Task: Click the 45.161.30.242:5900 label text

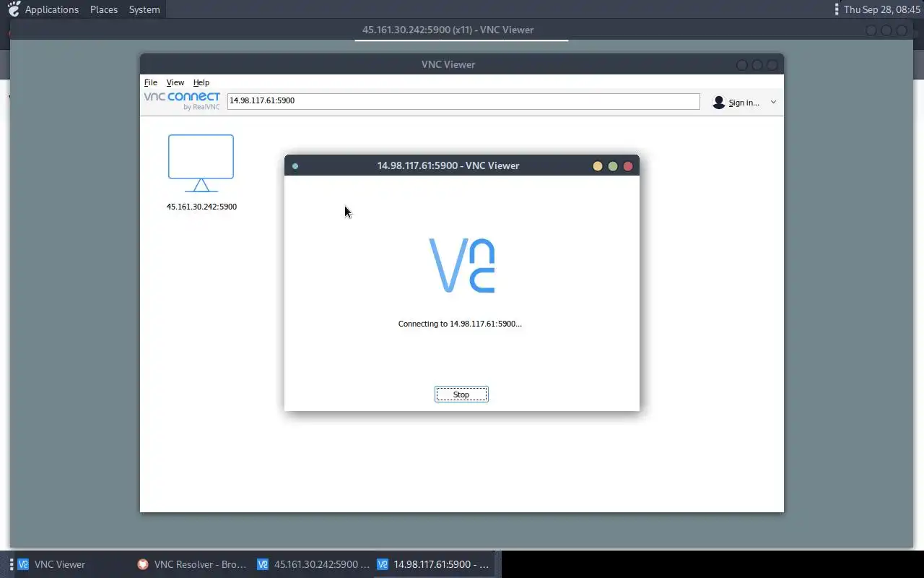Action: 201,207
